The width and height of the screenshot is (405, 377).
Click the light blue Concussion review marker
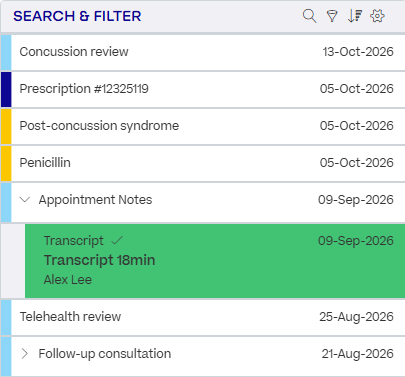coord(6,52)
